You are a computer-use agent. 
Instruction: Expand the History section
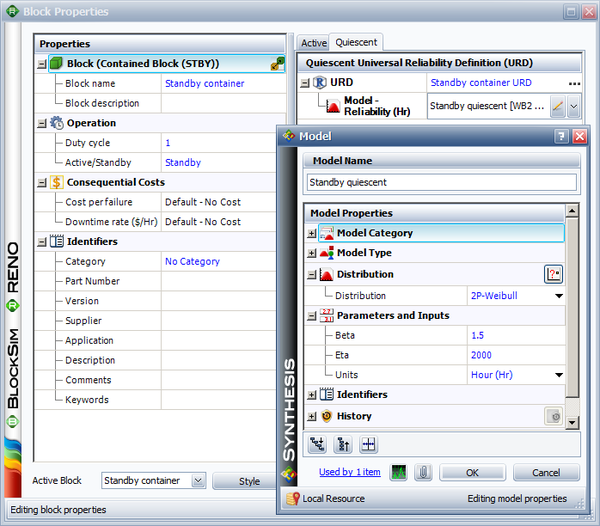pyautogui.click(x=312, y=416)
